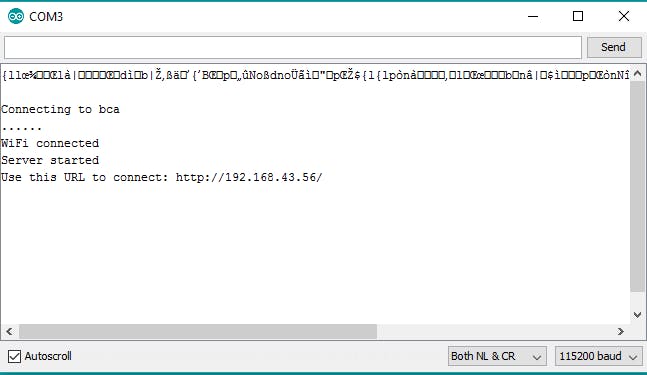The image size is (647, 375).
Task: Click the horizontal scrollbar left arrow
Action: click(x=9, y=331)
